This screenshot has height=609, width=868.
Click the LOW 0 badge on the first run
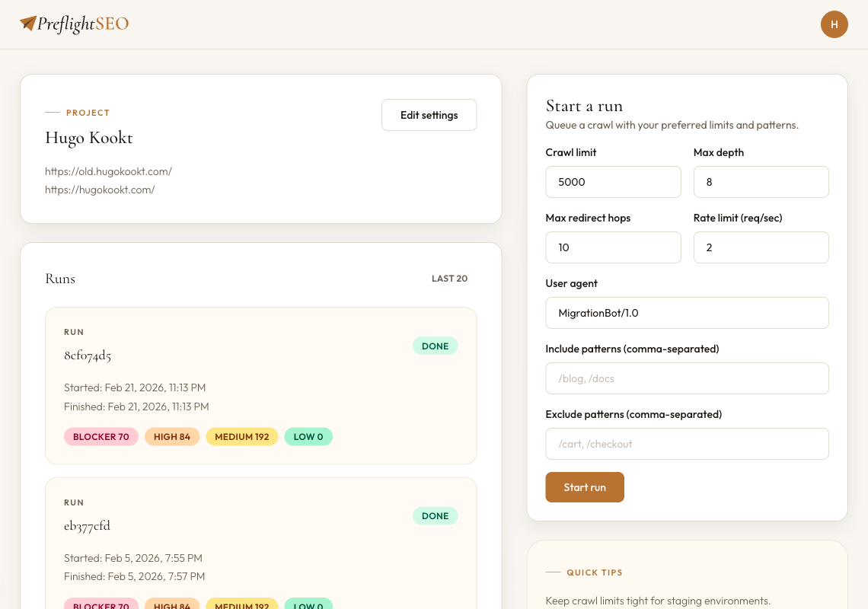click(308, 436)
